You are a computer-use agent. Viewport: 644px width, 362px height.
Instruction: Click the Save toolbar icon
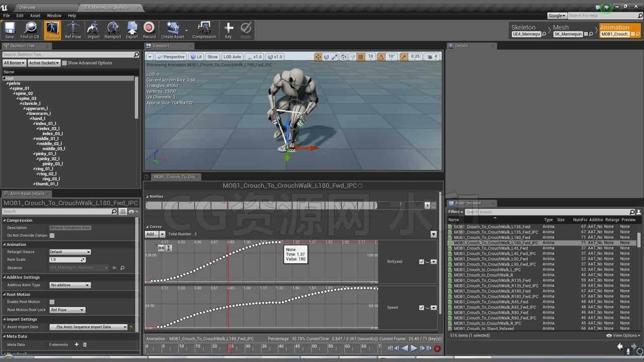pyautogui.click(x=10, y=30)
